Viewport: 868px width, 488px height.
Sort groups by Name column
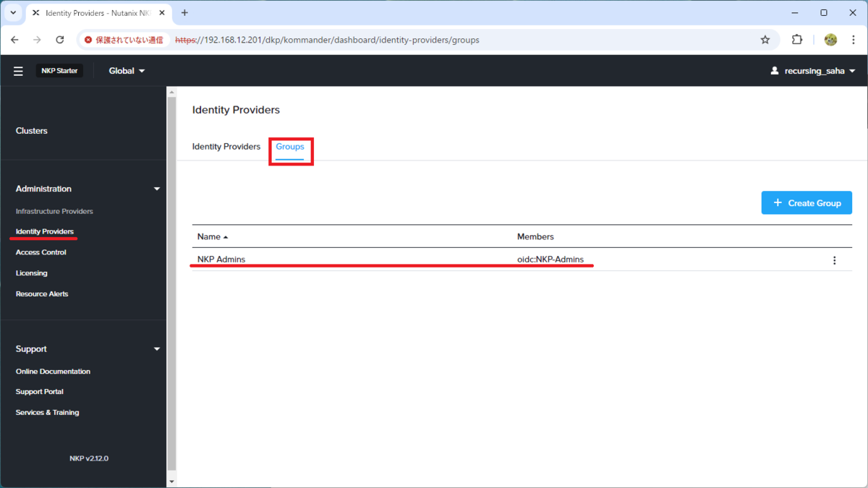pyautogui.click(x=213, y=236)
